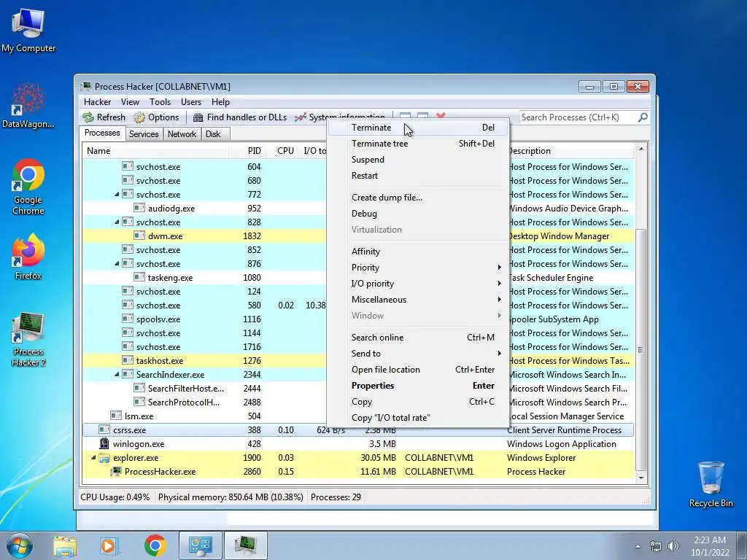Image resolution: width=747 pixels, height=560 pixels.
Task: Click the process list scrollbar down arrow
Action: pyautogui.click(x=641, y=478)
